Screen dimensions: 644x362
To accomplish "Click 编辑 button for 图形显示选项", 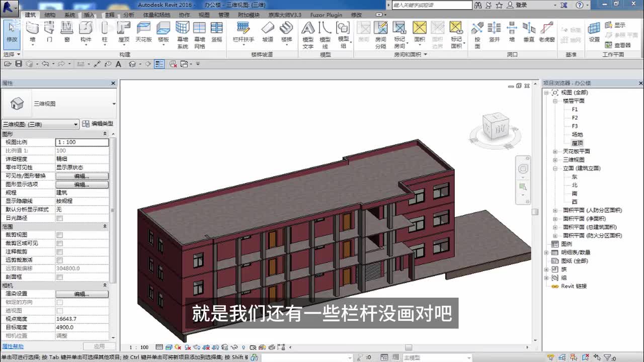I will (x=82, y=185).
